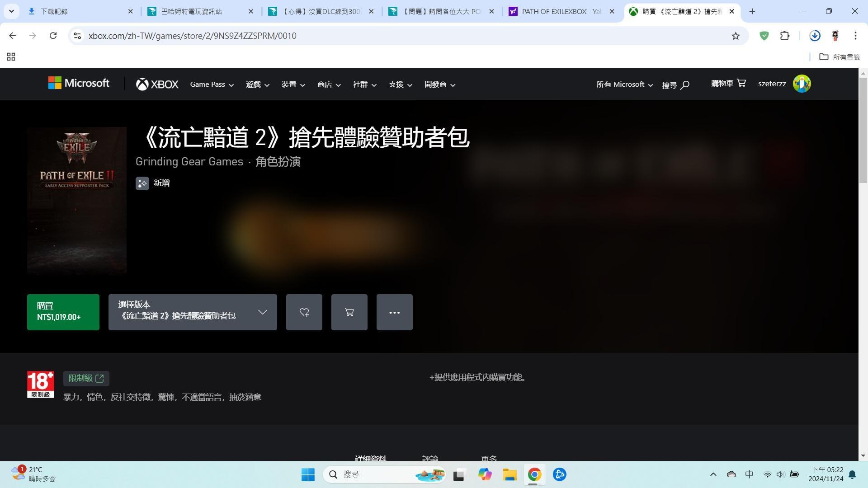Open the Game Pass dropdown menu

tap(211, 84)
